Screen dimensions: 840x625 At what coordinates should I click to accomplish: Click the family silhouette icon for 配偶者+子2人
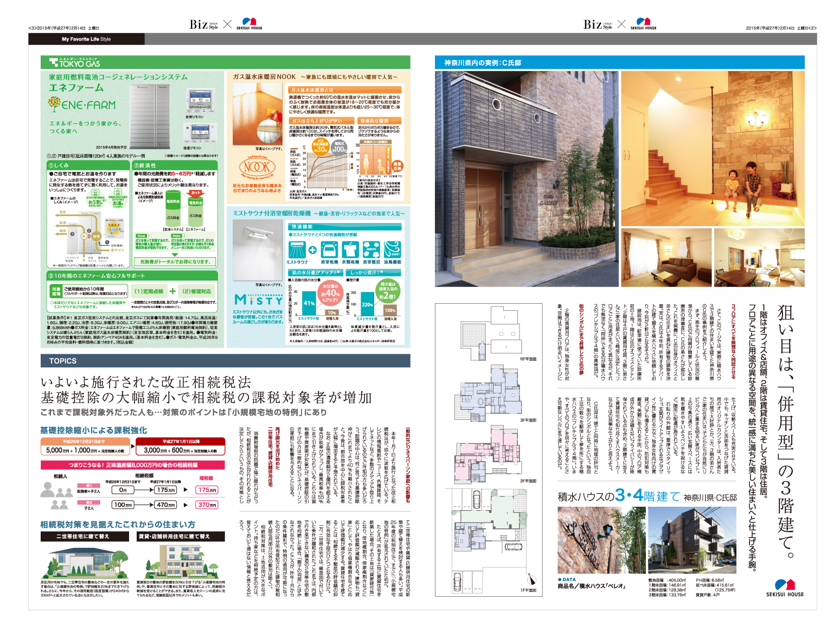57,490
